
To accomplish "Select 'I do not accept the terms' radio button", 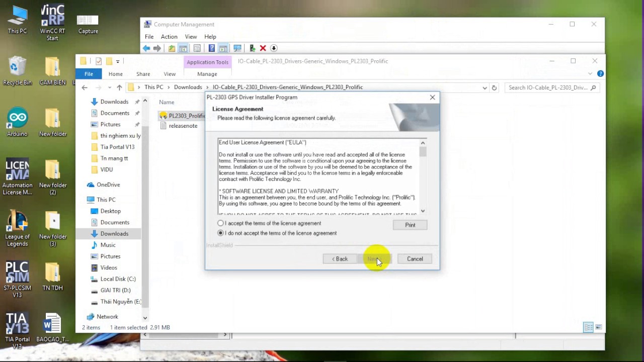I will [220, 233].
